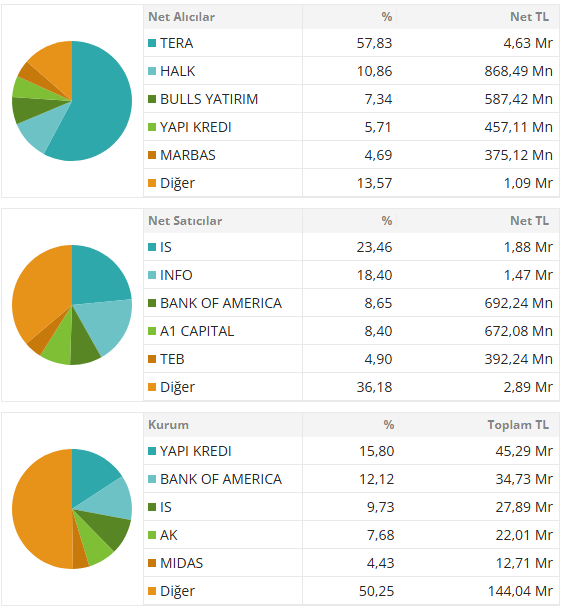Screen dimensions: 565x614
Task: Click the 1,88 Mr value
Action: click(528, 247)
